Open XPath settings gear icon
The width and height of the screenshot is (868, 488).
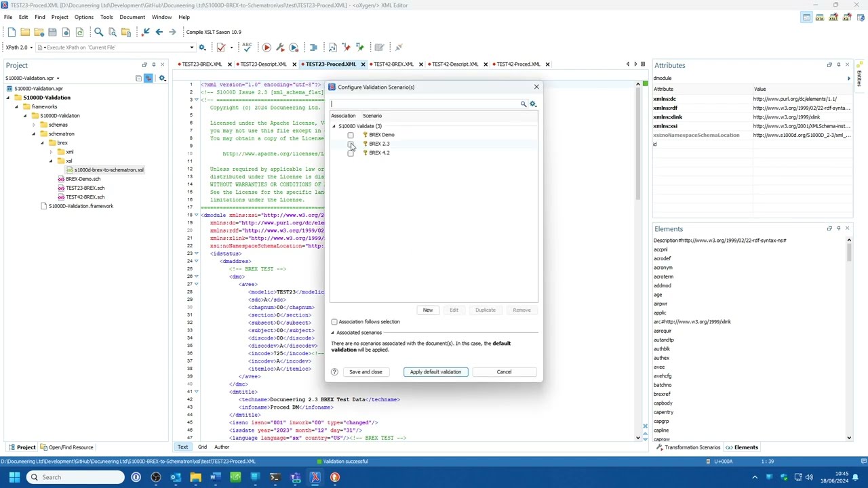click(202, 47)
